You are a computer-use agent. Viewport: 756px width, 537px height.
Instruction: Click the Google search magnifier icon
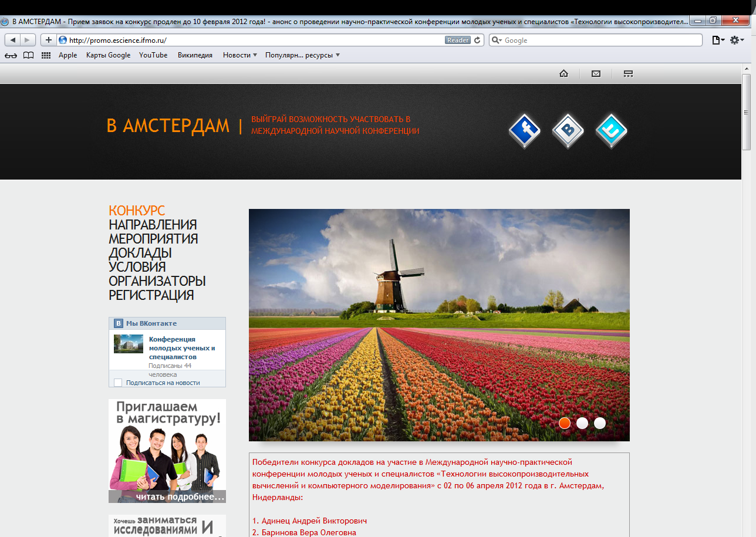click(x=497, y=40)
